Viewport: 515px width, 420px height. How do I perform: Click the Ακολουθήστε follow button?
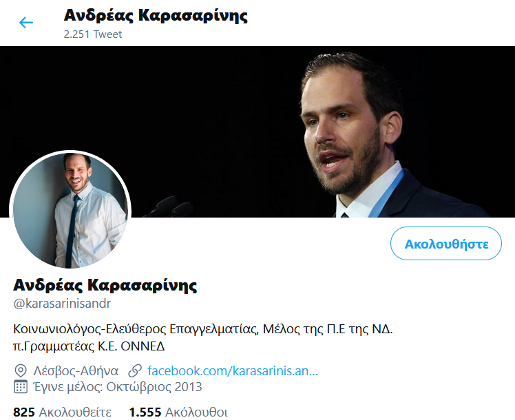pyautogui.click(x=446, y=243)
